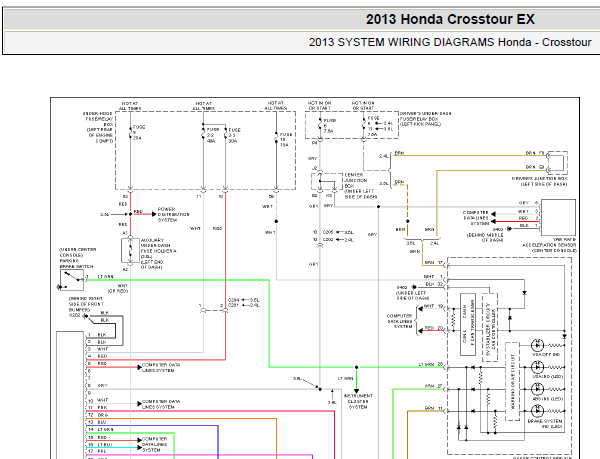Click the VSA indicator LED symbol
The height and width of the screenshot is (459, 600).
537,367
